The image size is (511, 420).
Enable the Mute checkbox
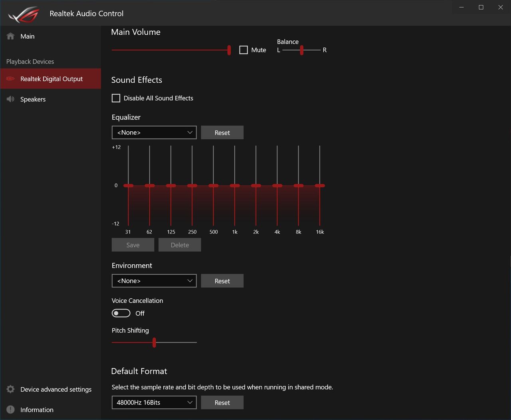point(244,50)
